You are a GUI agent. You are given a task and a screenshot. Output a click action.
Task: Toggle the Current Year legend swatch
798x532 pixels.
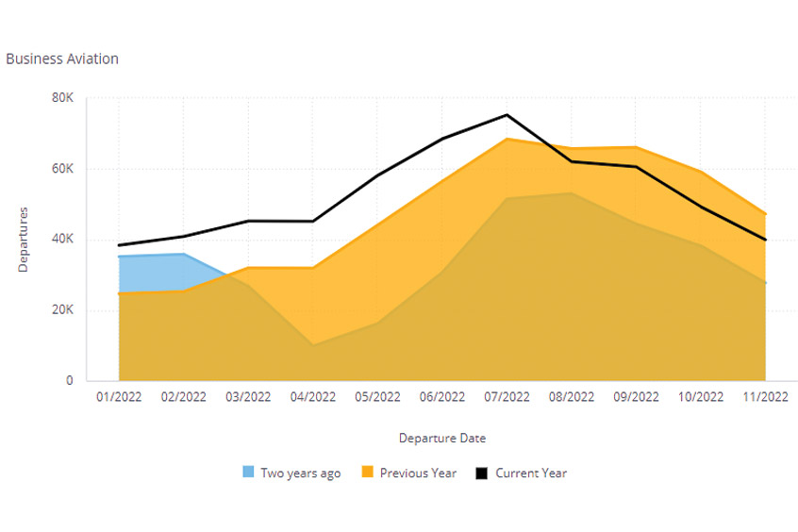[481, 473]
